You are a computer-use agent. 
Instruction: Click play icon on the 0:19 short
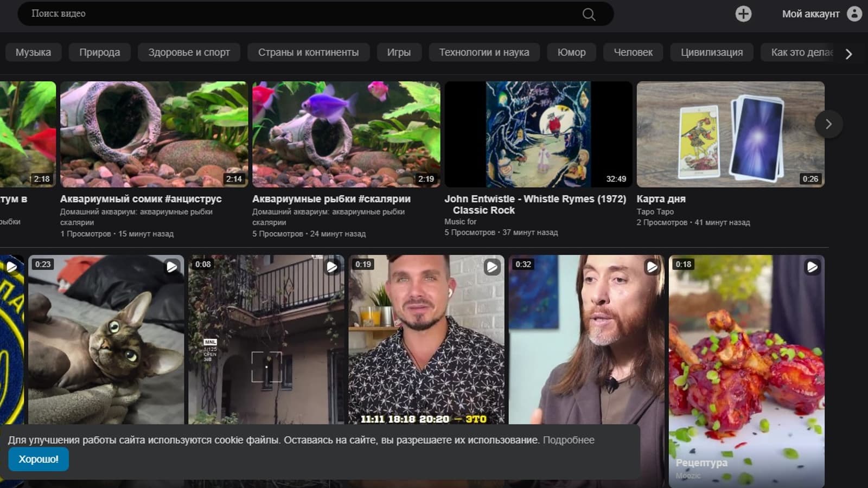coord(492,266)
